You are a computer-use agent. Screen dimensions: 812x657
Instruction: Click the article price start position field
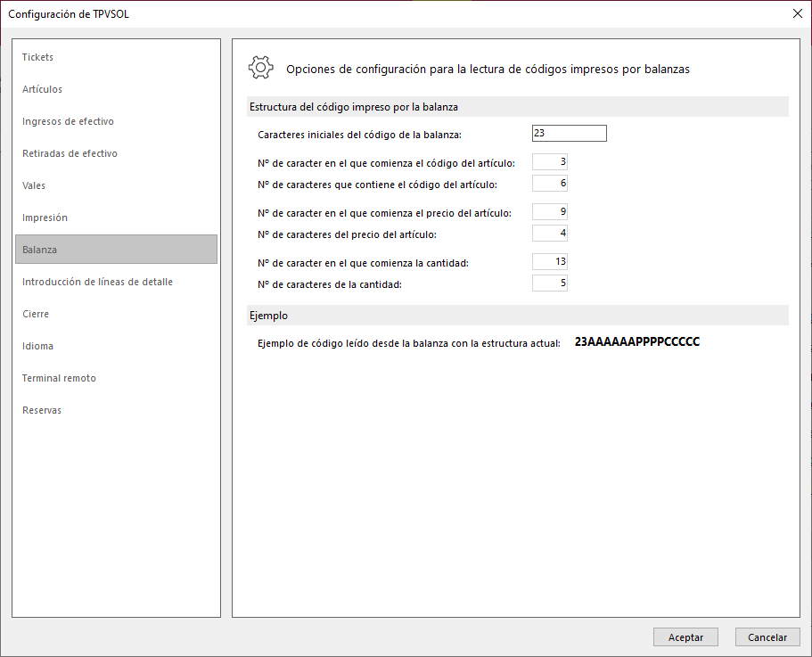pyautogui.click(x=550, y=211)
